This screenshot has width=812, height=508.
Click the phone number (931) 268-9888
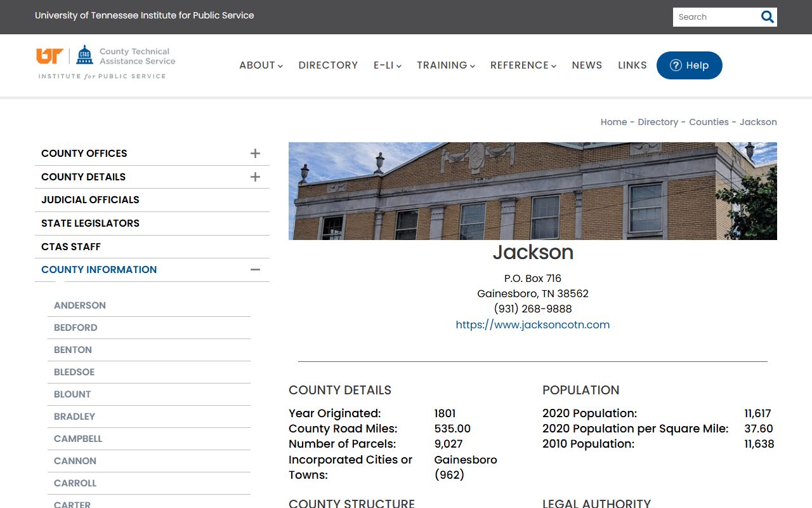[533, 309]
